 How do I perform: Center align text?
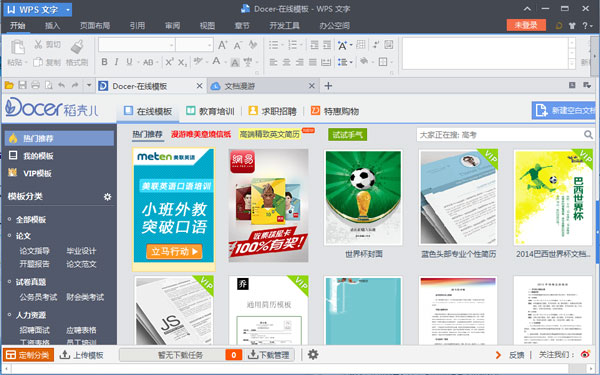pyautogui.click(x=287, y=62)
